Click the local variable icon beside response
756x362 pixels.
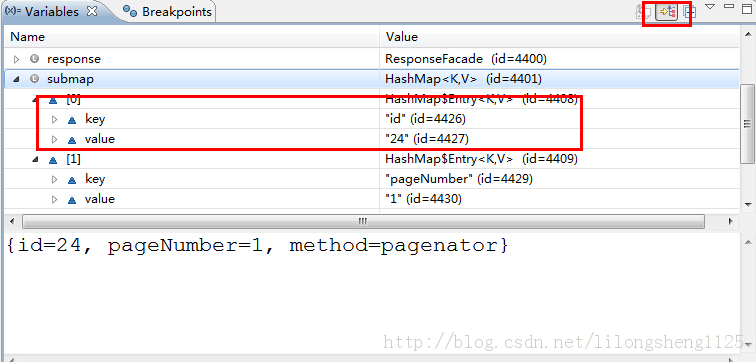34,59
